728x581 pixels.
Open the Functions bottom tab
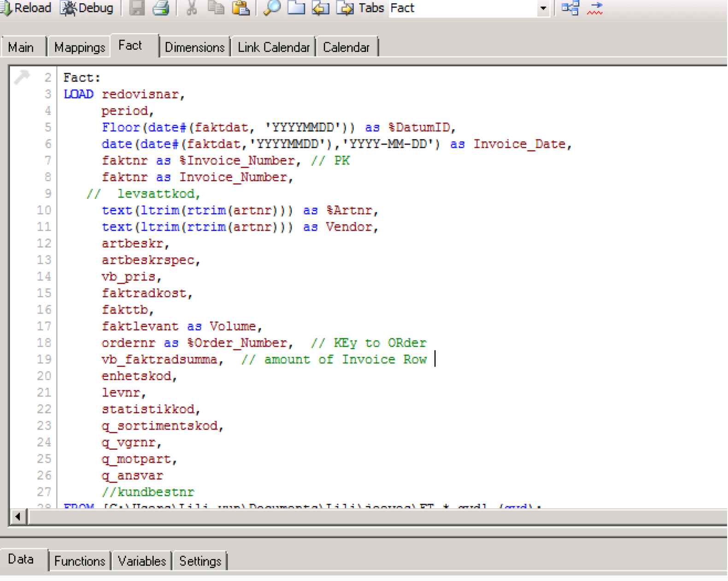click(80, 561)
